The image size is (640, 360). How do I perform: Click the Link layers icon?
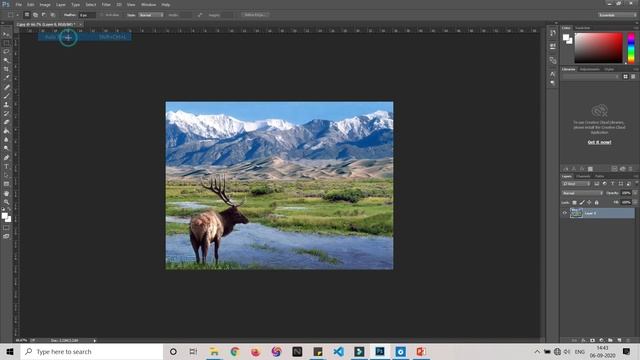574,340
